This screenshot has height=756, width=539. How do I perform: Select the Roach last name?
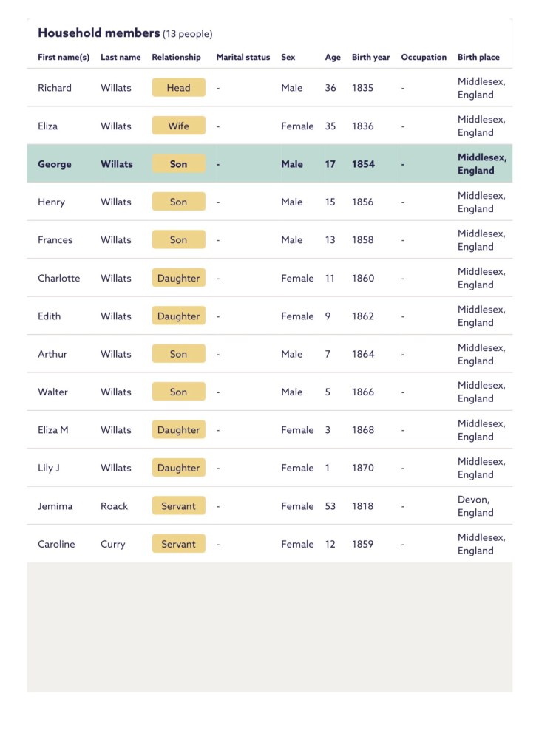coord(114,506)
